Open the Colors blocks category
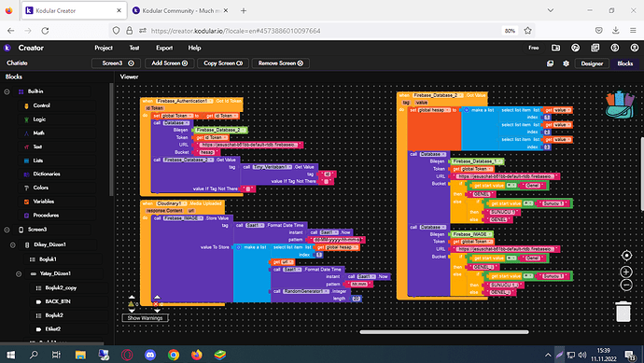 pyautogui.click(x=41, y=188)
